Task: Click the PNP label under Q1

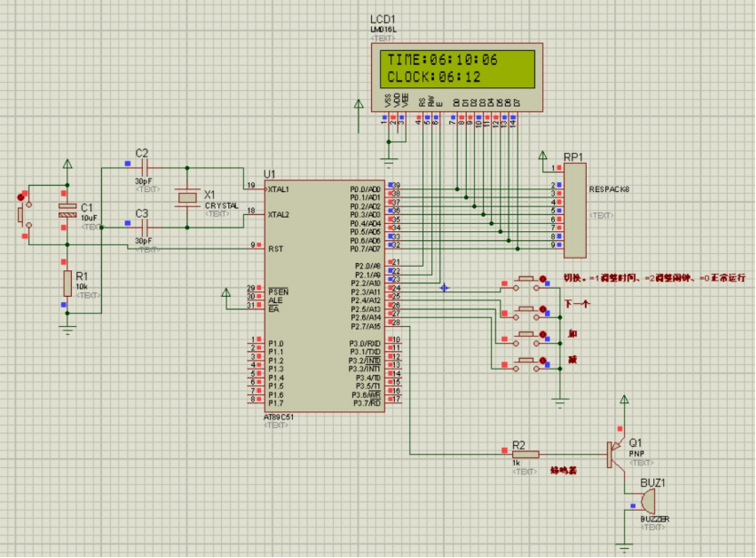Action: pyautogui.click(x=637, y=454)
